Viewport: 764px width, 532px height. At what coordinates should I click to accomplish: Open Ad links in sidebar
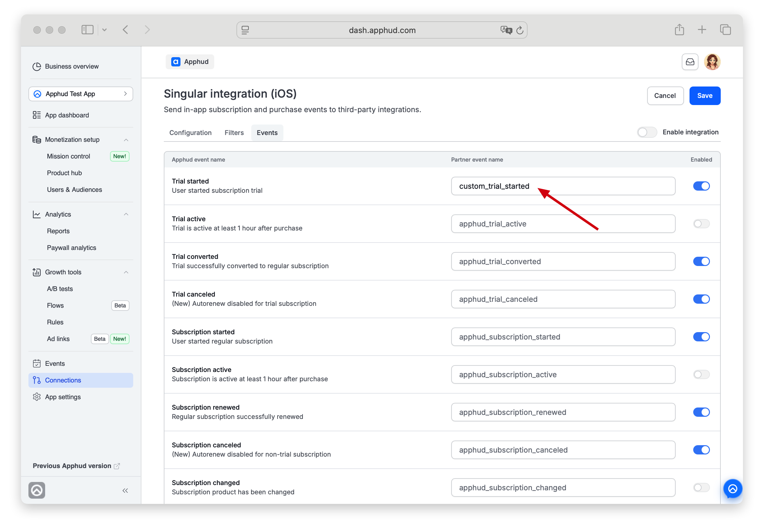[x=58, y=339]
